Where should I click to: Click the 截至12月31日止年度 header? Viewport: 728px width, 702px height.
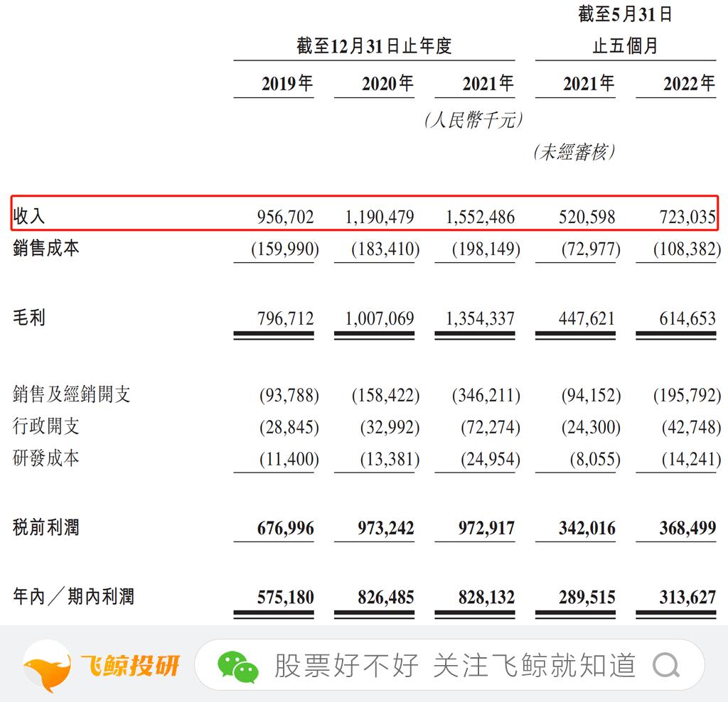[374, 46]
